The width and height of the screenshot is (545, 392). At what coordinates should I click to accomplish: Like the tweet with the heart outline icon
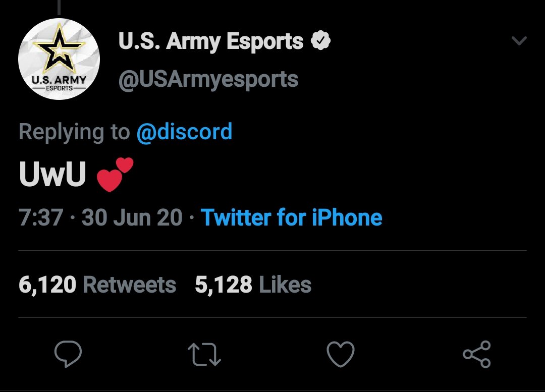[x=341, y=354]
